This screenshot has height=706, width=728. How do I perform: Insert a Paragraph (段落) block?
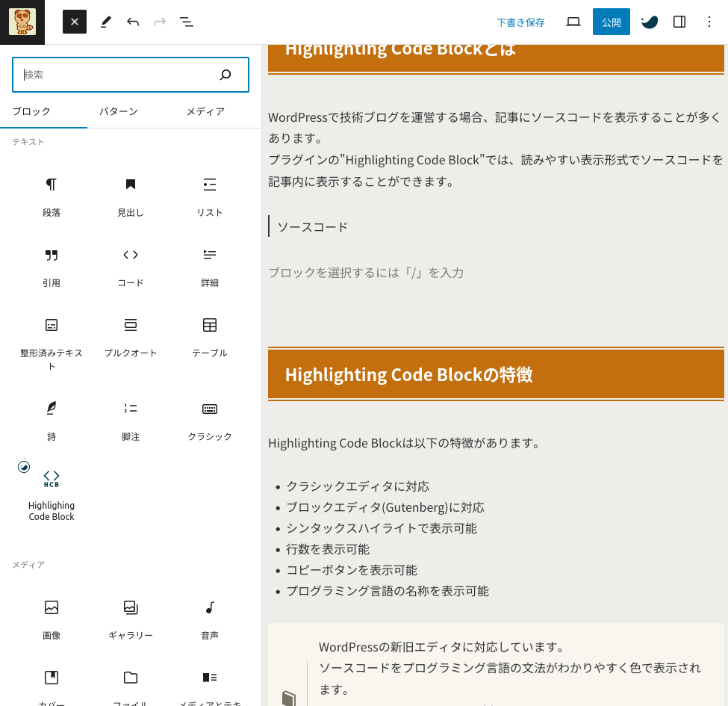click(x=52, y=196)
